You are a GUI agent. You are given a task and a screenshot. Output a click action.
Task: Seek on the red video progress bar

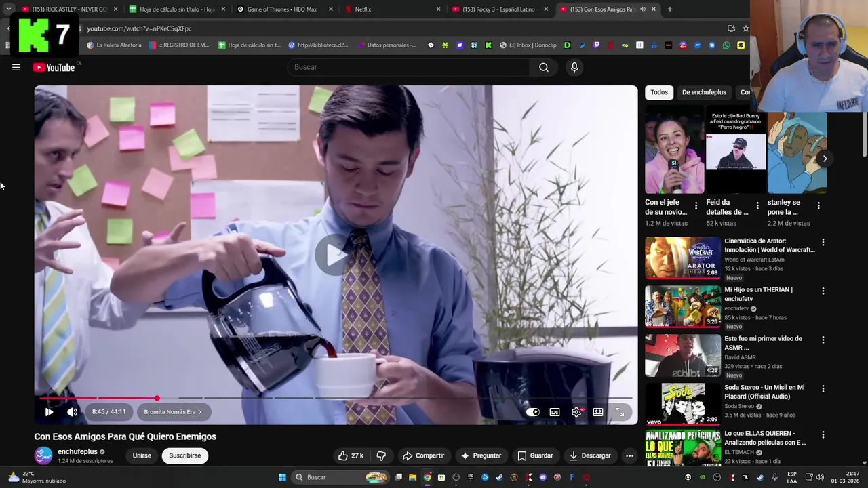click(336, 398)
